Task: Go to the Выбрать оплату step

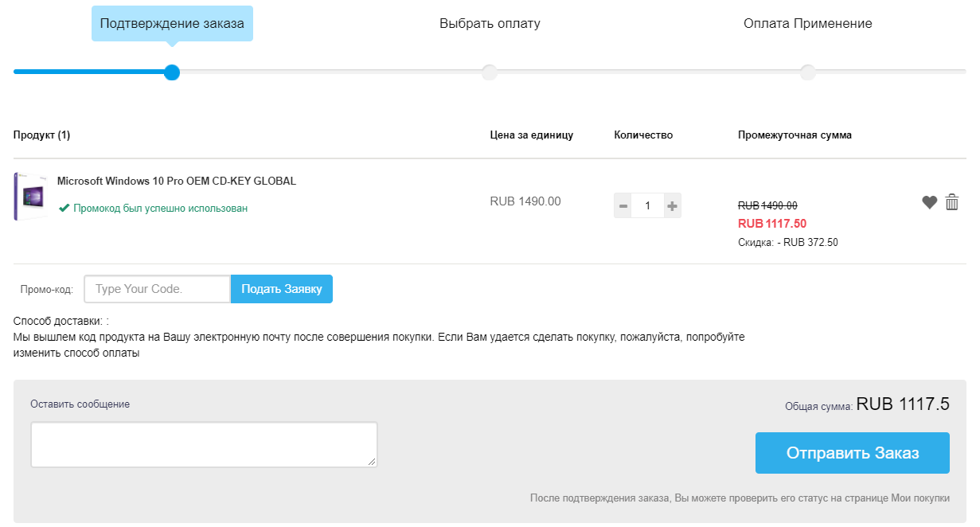Action: coord(490,24)
